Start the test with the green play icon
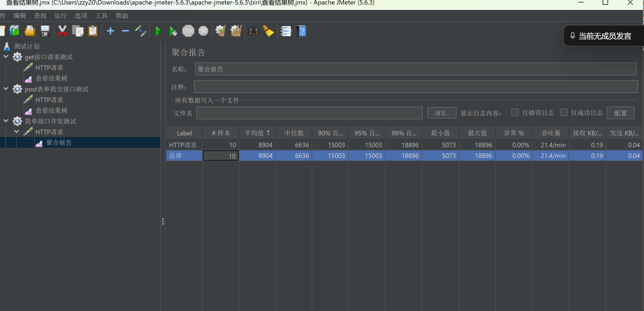The height and width of the screenshot is (311, 644). tap(158, 31)
